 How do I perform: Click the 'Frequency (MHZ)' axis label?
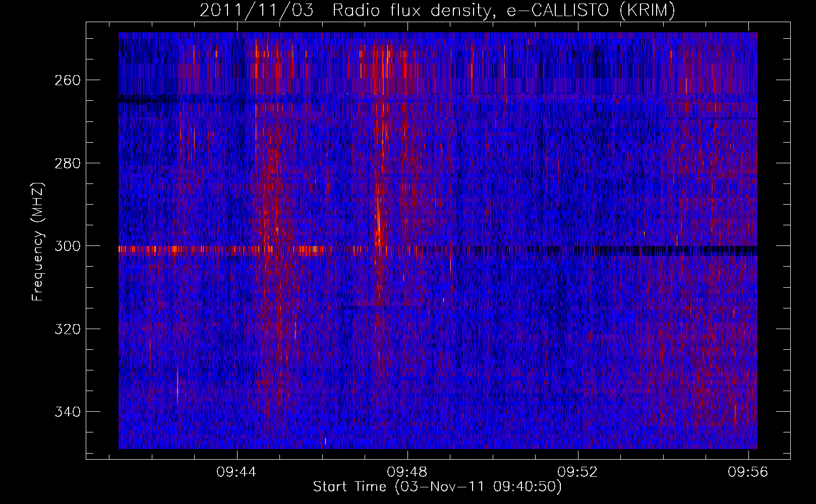coord(38,241)
